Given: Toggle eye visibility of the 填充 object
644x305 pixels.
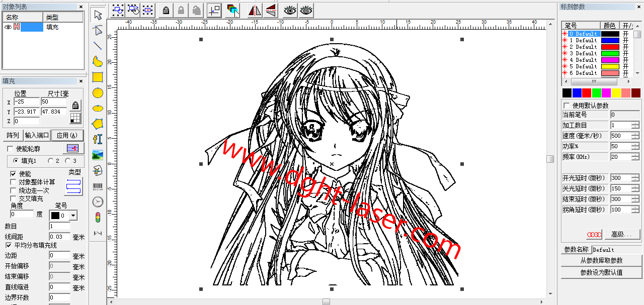Looking at the screenshot, I should point(8,27).
